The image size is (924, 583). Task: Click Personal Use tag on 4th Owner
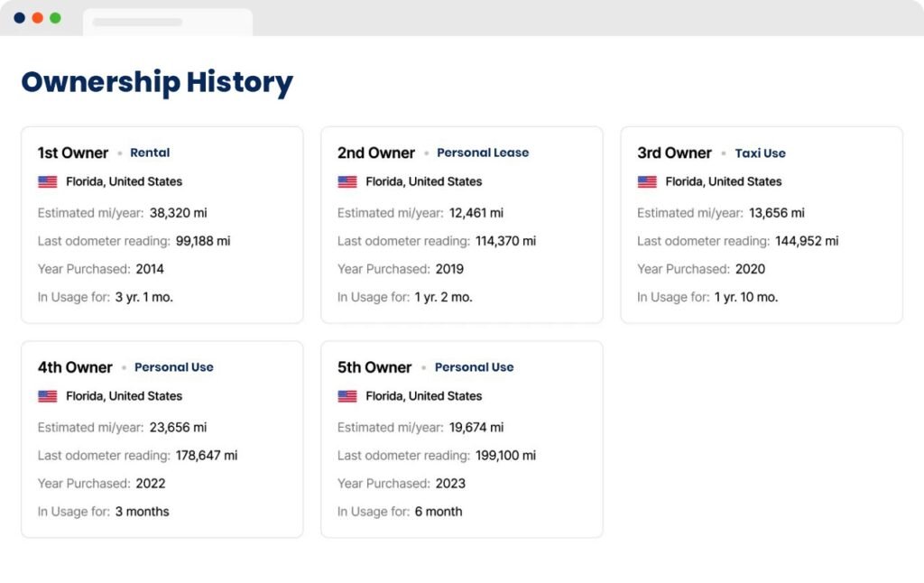pos(174,367)
